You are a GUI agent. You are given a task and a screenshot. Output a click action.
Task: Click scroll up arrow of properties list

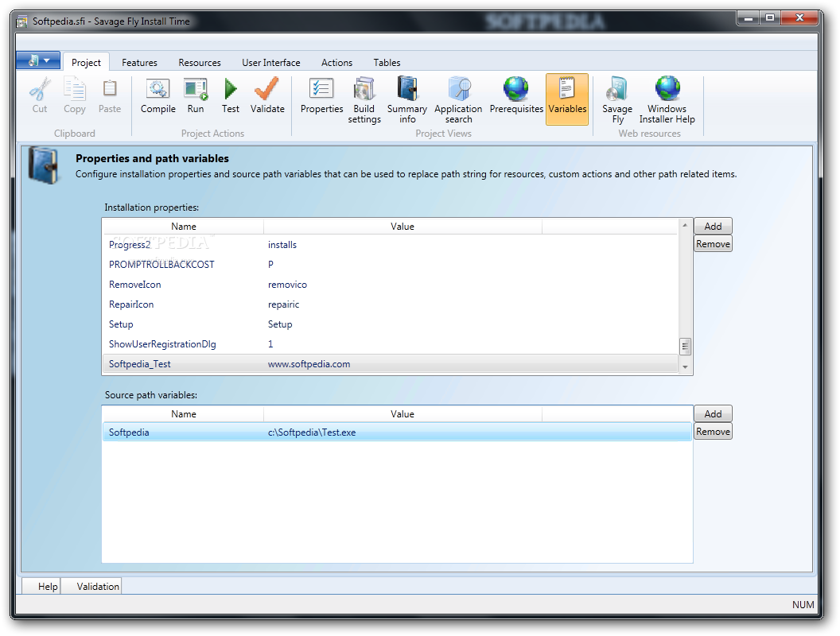tap(685, 226)
